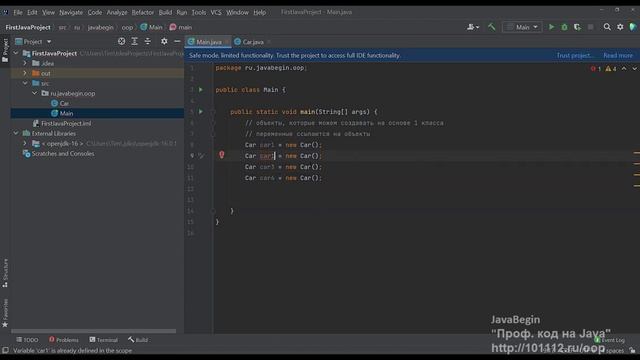640x360 pixels.
Task: Build project with the hammer icon
Action: [491, 27]
